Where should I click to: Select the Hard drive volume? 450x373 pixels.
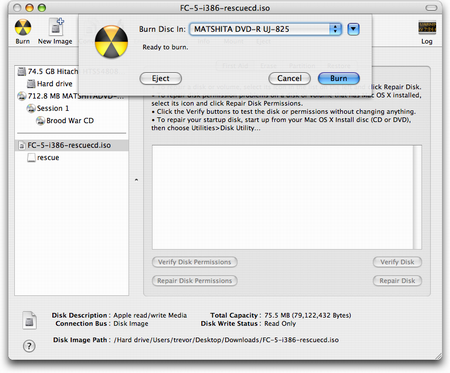coord(71,84)
